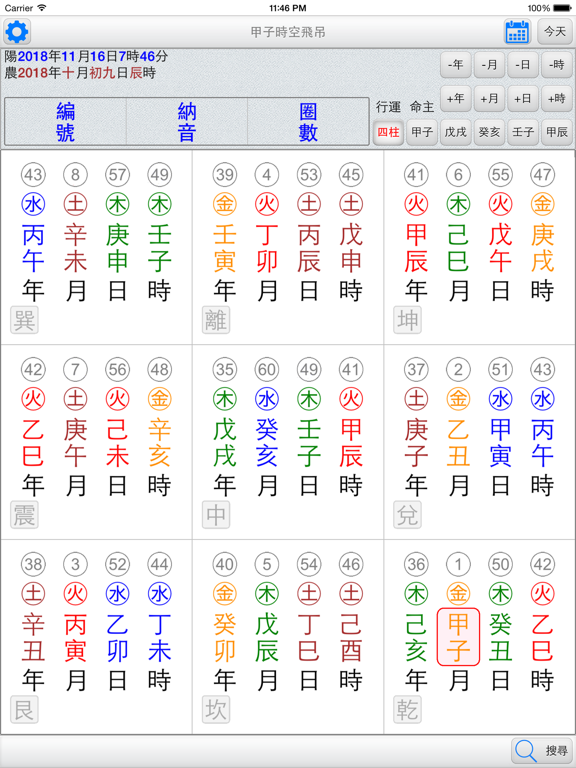This screenshot has width=576, height=768.
Task: Select 己酉 hour pillar in 坎 palace
Action: click(351, 639)
